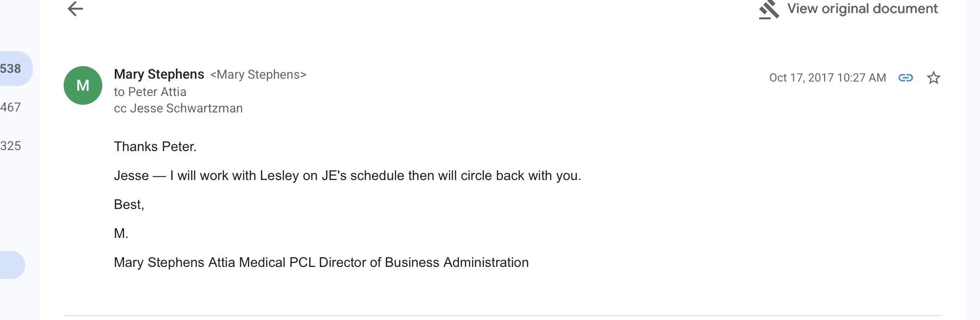Screen dimensions: 980x320
Task: Click the 'M.' sign-off line
Action: tap(121, 234)
